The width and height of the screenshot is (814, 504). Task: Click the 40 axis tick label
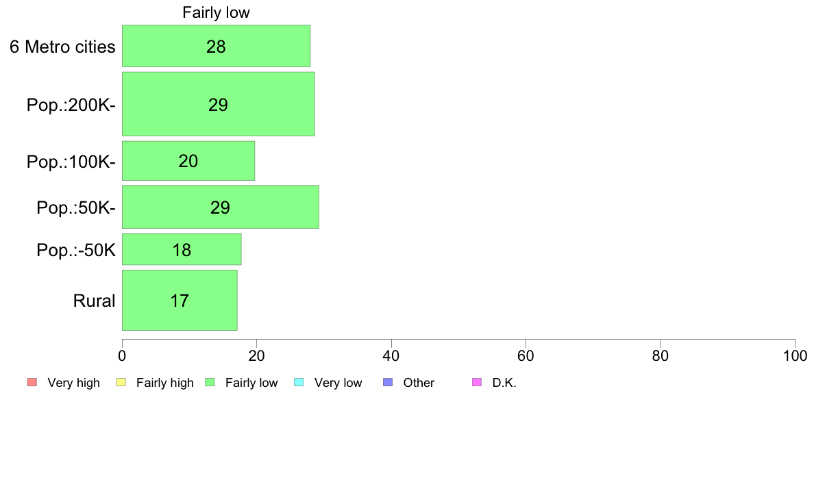(x=391, y=356)
